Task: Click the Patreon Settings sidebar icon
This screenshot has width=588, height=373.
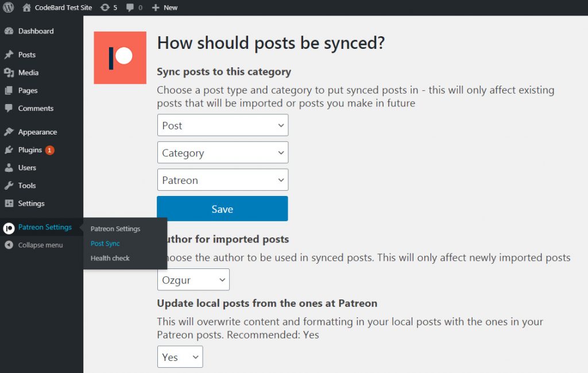Action: [9, 228]
